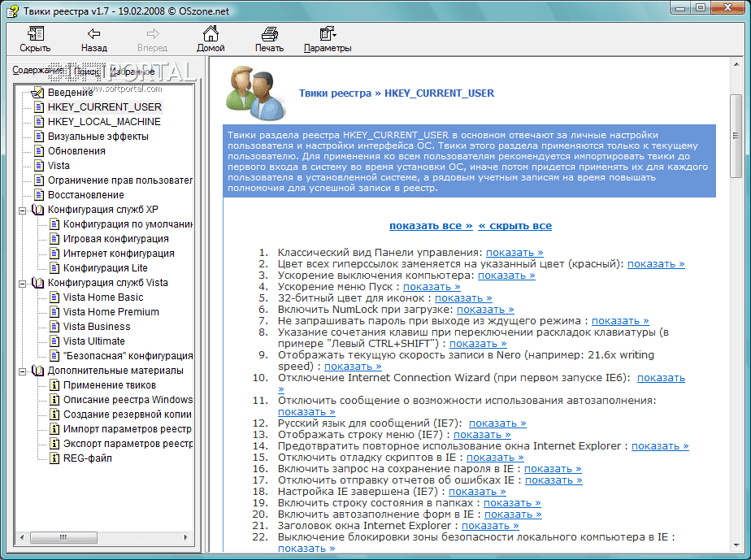Open the "Безопасная" конфигурация topic
The width and height of the screenshot is (751, 560).
point(128,356)
